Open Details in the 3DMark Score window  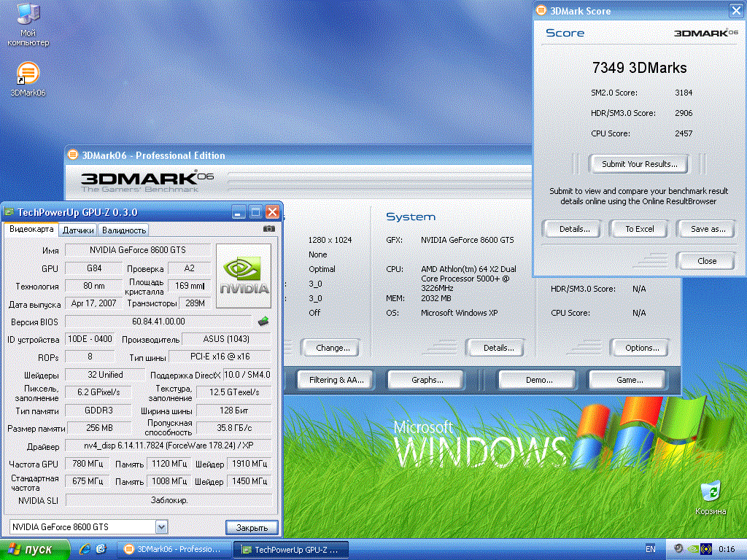tap(574, 228)
